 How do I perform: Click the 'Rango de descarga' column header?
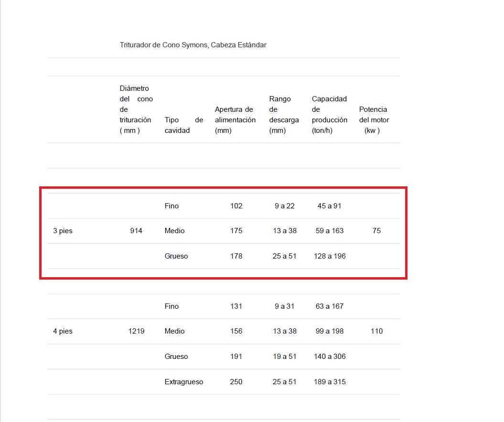284,115
